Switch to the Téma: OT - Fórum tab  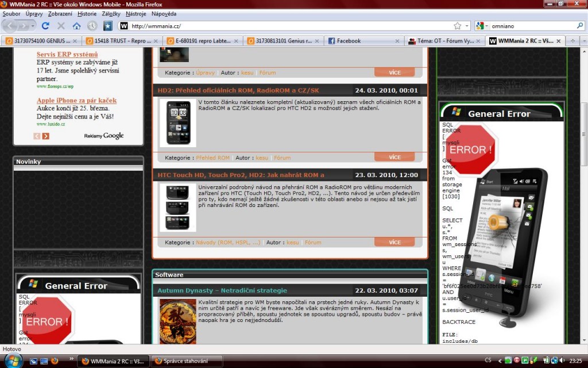click(444, 41)
